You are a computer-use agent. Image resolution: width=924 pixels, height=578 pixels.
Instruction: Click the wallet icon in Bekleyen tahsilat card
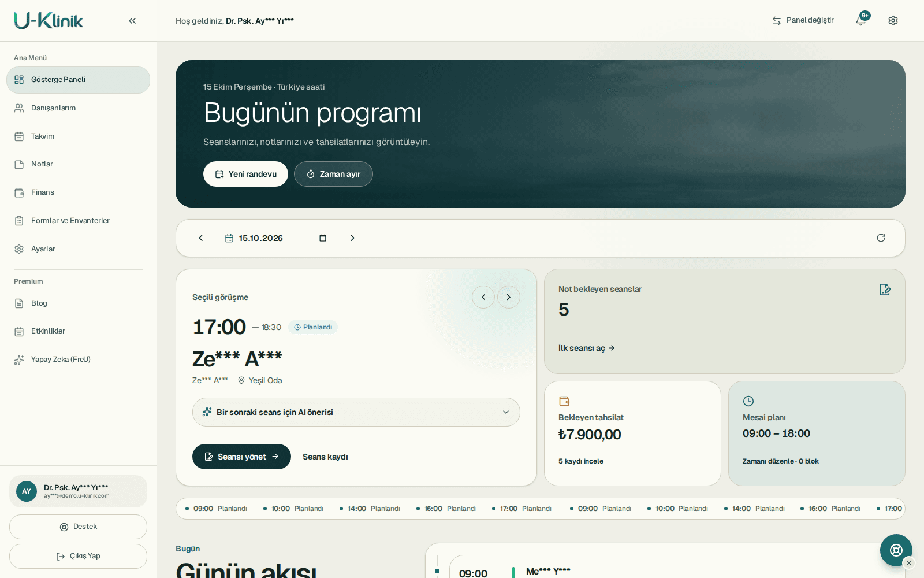pos(564,401)
